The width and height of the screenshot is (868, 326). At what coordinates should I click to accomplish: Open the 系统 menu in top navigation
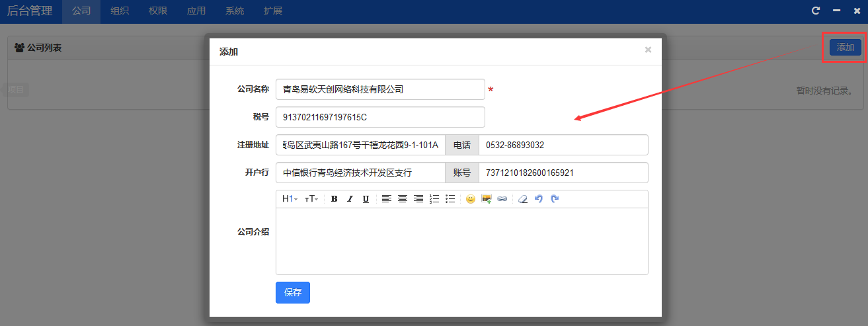coord(235,11)
